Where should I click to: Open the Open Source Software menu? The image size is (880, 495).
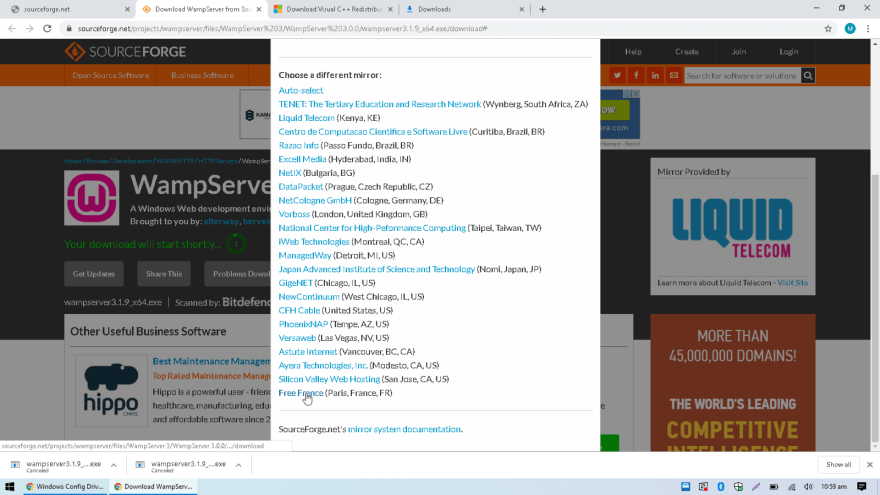click(x=111, y=75)
